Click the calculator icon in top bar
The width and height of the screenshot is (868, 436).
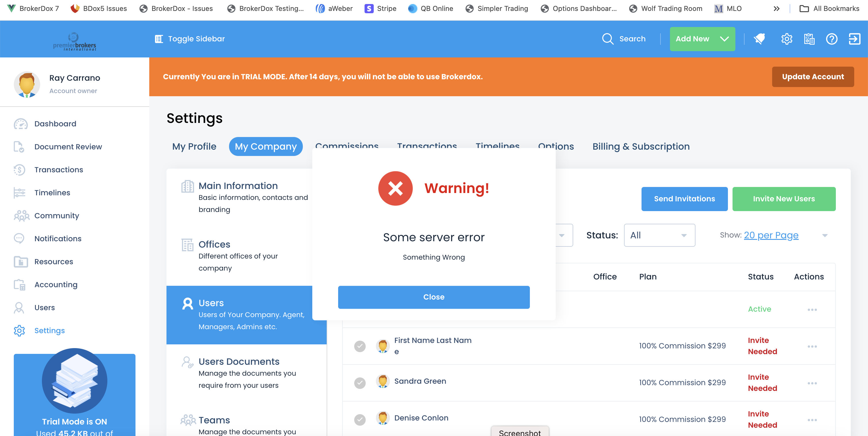tap(809, 39)
